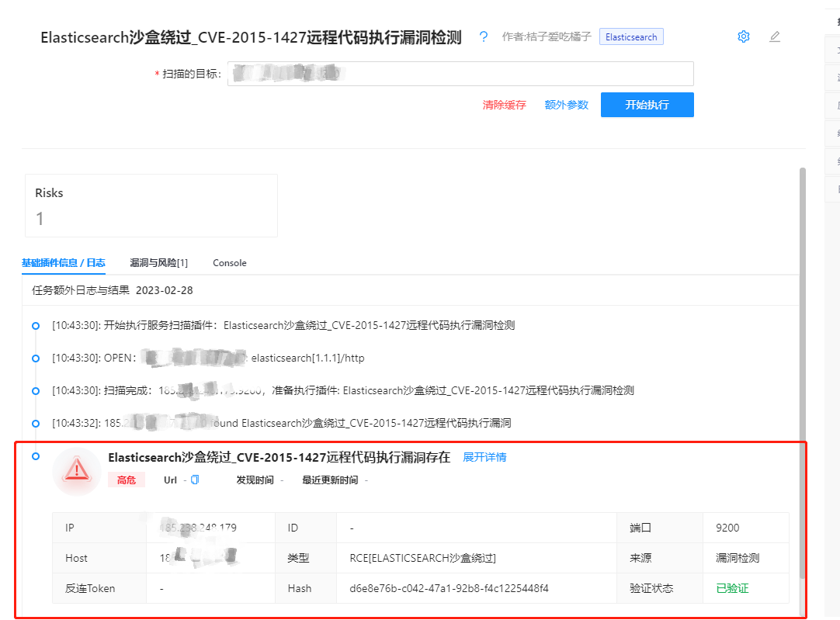
Task: Switch to the 基础插件信息 / 日志 tab
Action: pyautogui.click(x=63, y=263)
